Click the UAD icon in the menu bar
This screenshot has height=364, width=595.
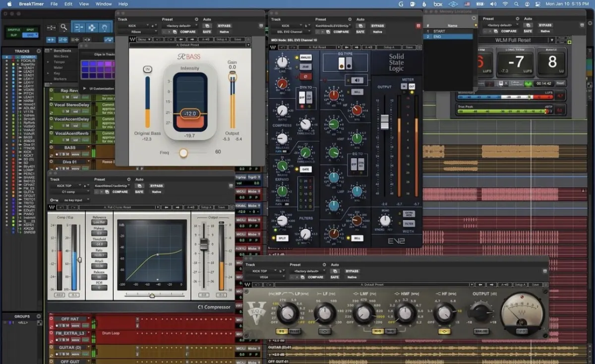(x=452, y=4)
